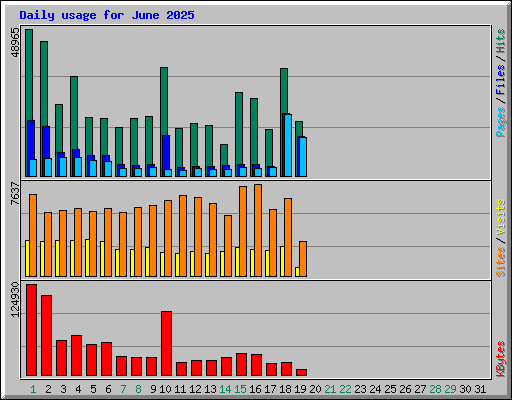Click the 7637 visits axis value

[x=15, y=193]
